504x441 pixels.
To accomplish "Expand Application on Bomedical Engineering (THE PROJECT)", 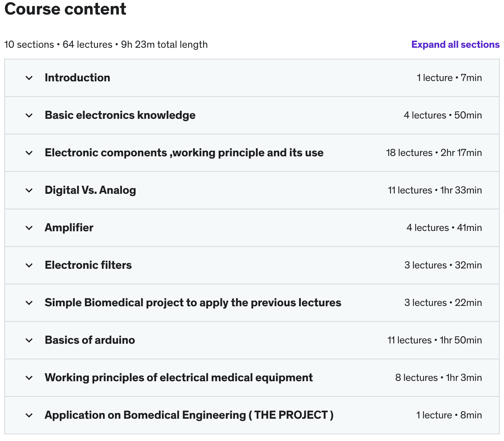I will click(x=189, y=415).
